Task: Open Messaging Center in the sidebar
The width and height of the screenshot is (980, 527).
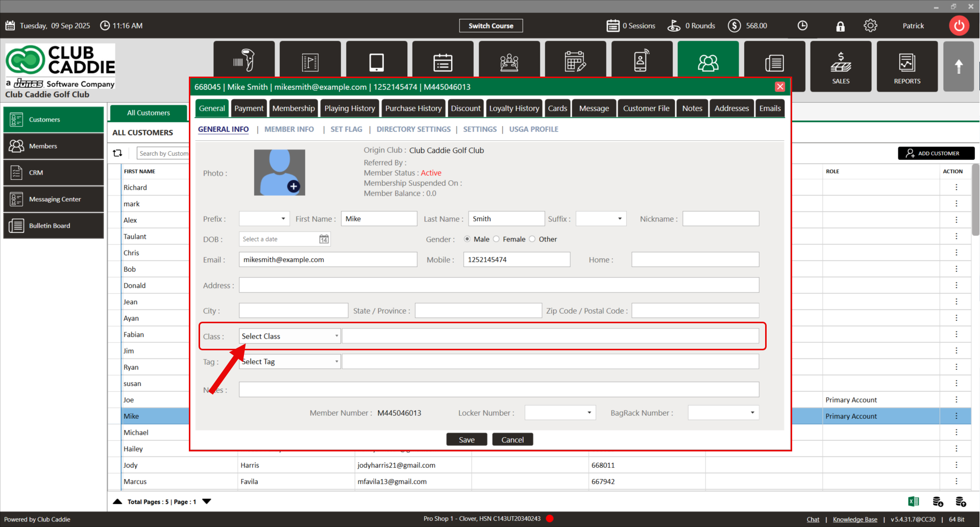Action: coord(54,199)
